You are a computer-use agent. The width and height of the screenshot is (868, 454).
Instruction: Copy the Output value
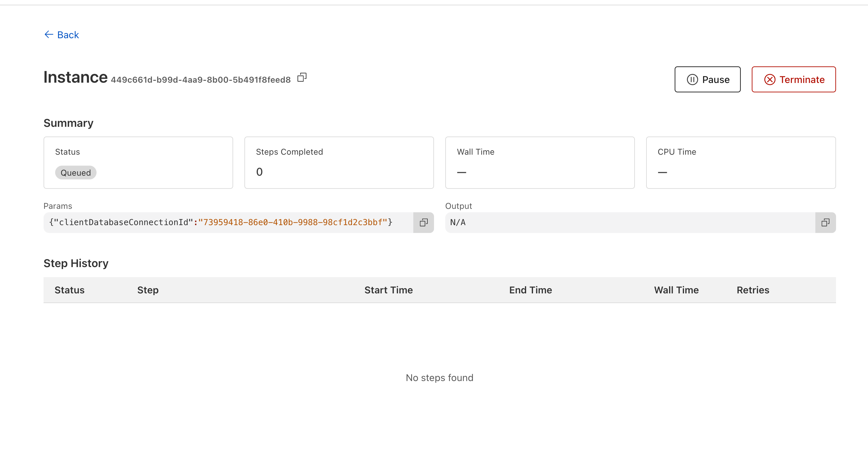click(825, 222)
